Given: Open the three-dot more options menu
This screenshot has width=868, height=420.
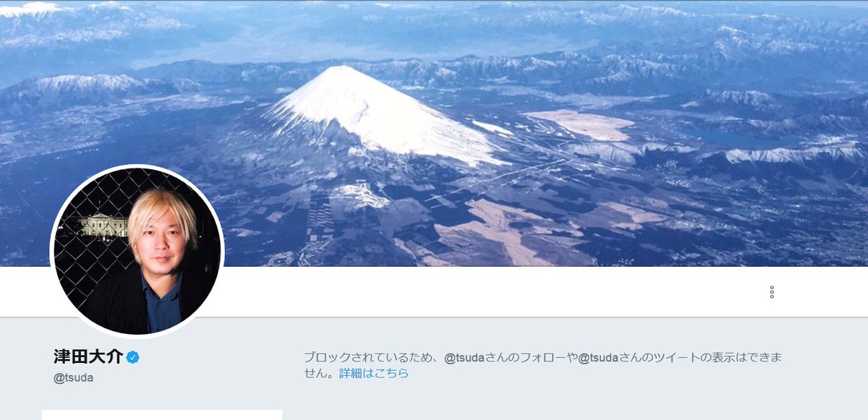Looking at the screenshot, I should [x=772, y=292].
